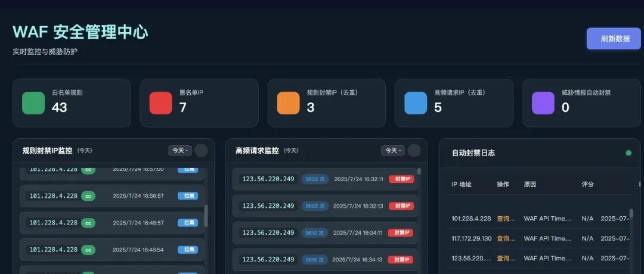Open the 今天 dropdown in 高频请求监控
This screenshot has width=644, height=274.
(x=392, y=151)
